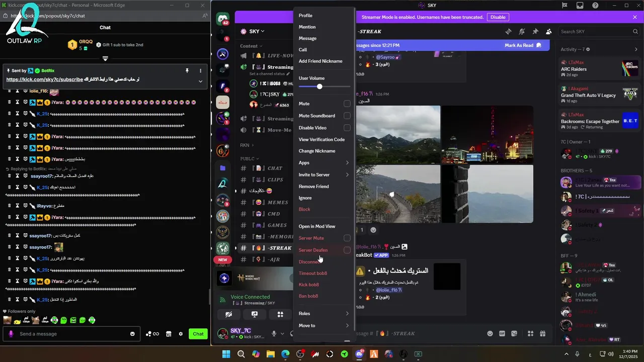Open emoji picker in Discord message bar
This screenshot has width=644, height=362.
490,333
